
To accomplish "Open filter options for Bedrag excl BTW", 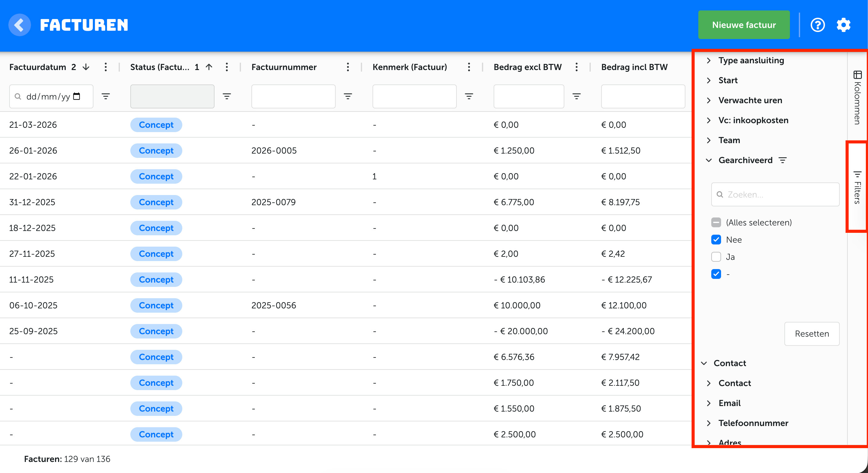I will coord(577,96).
